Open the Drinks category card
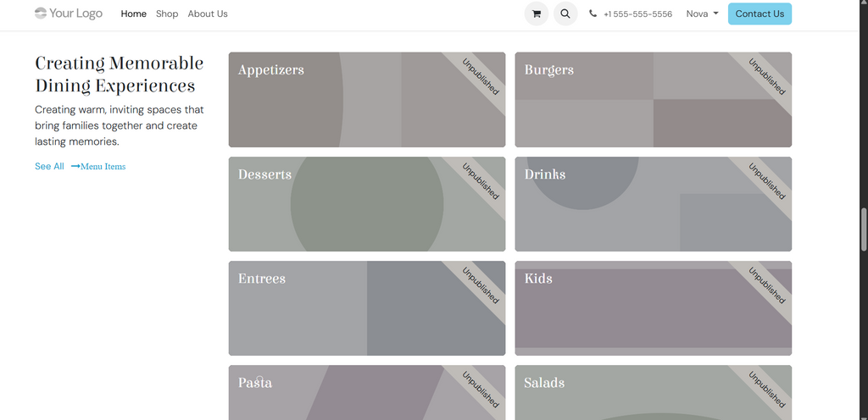868x420 pixels. pos(654,204)
